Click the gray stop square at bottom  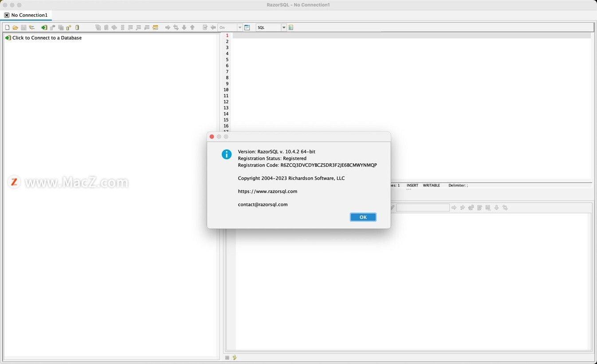(x=227, y=357)
